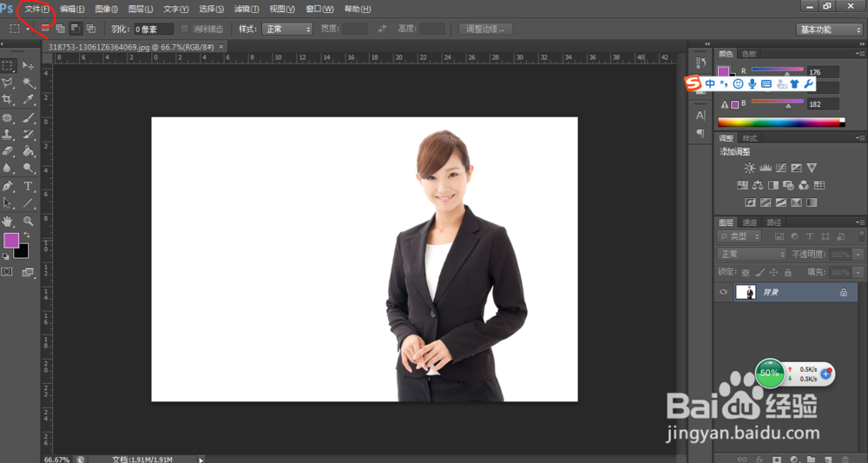Select the Path Selection arrow tool
Screen dimensions: 868x463
pos(8,202)
